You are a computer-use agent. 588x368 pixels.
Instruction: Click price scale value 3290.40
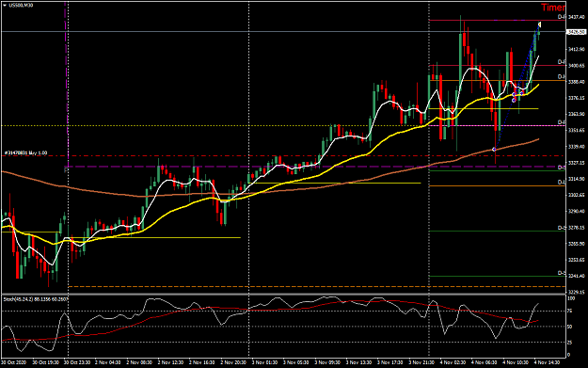[577, 211]
